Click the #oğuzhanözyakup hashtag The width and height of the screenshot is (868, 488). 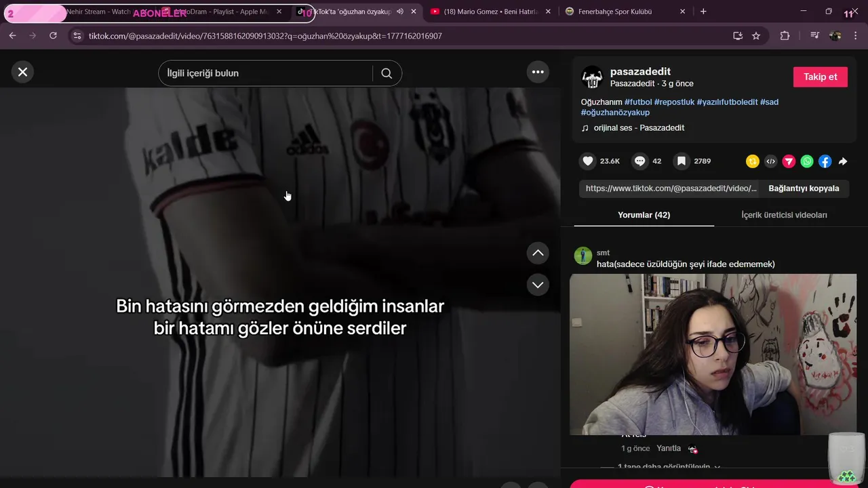[615, 113]
